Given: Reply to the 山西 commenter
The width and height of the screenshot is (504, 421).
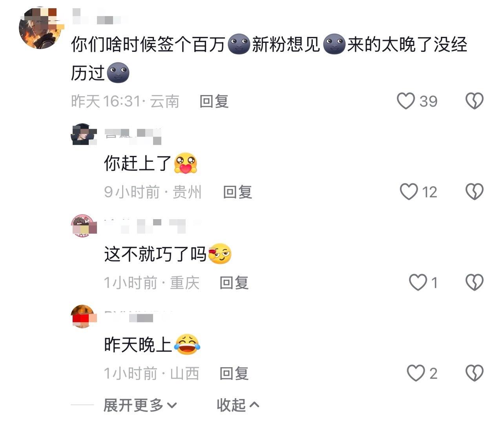Looking at the screenshot, I should pyautogui.click(x=234, y=373).
